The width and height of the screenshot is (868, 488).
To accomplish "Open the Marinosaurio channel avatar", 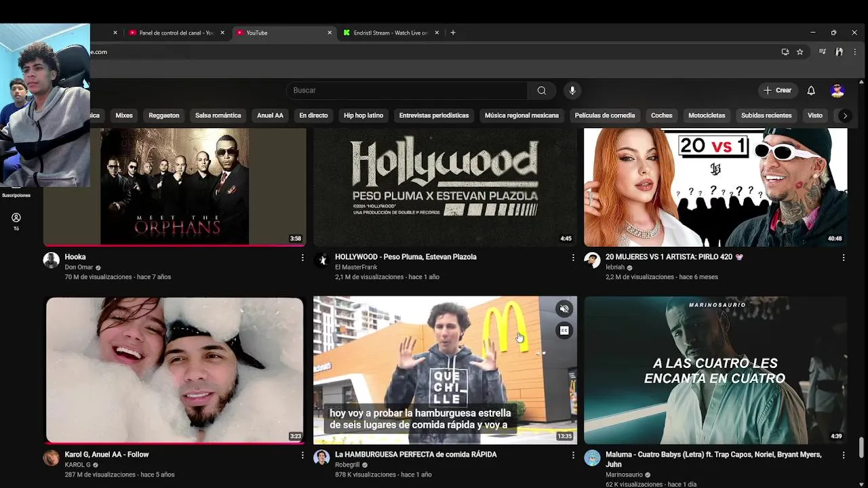I will pyautogui.click(x=592, y=458).
